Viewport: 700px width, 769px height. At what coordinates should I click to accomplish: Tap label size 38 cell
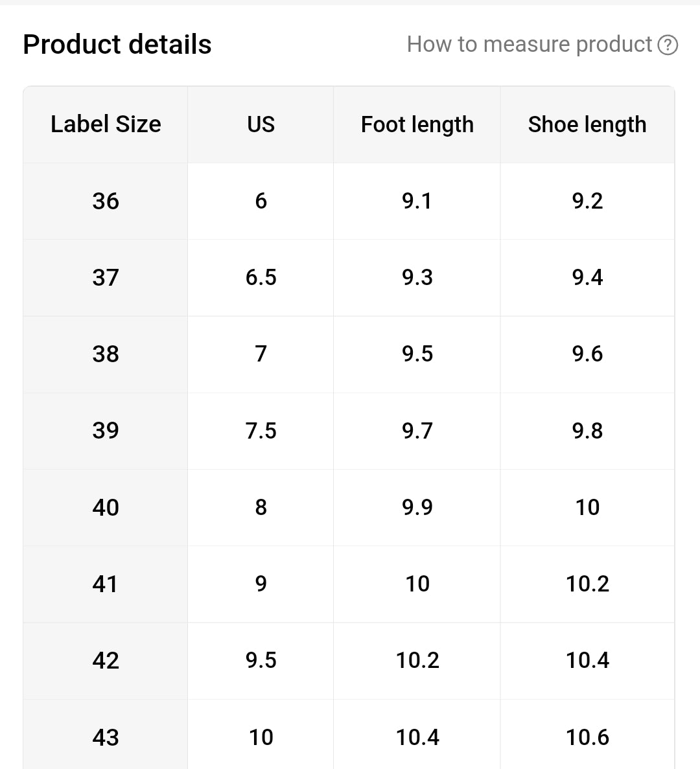point(106,354)
